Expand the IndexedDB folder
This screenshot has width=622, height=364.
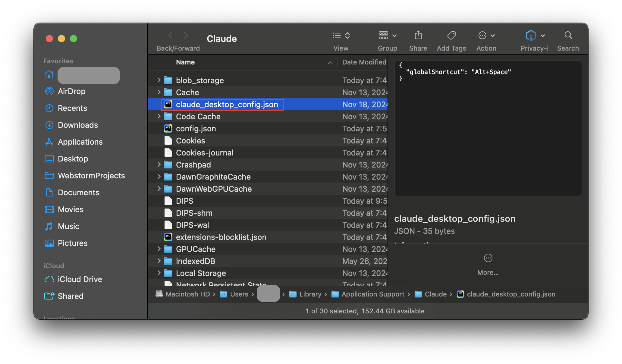click(159, 261)
